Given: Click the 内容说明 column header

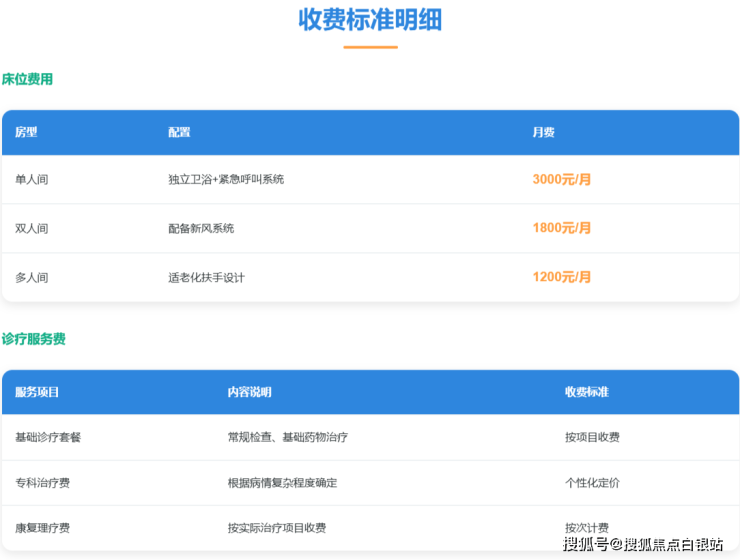Looking at the screenshot, I should (249, 392).
